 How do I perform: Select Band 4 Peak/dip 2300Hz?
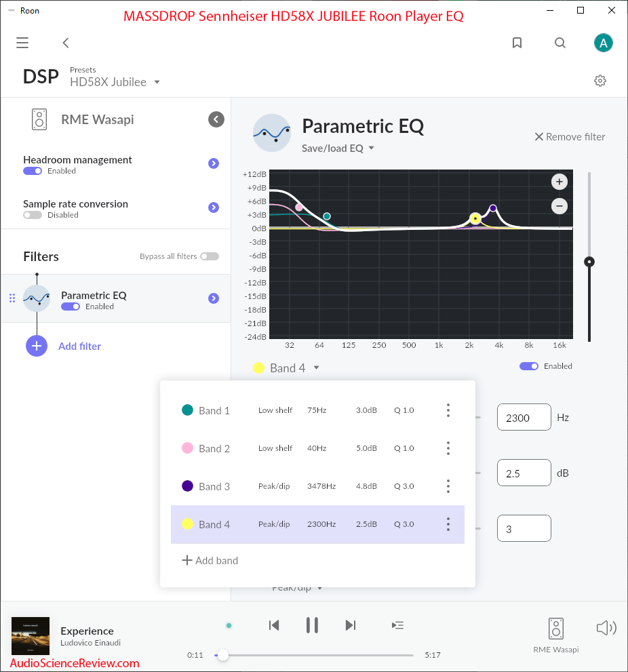tap(317, 525)
